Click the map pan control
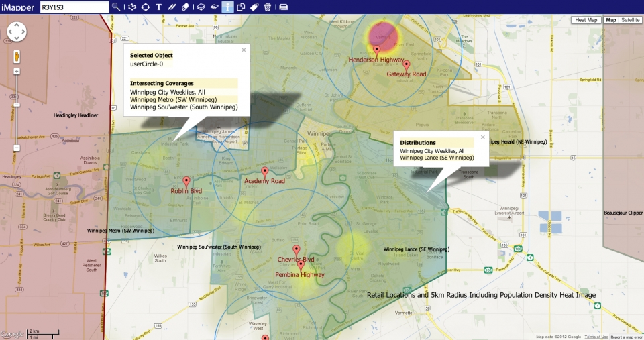Image resolution: width=644 pixels, height=340 pixels. tap(17, 32)
